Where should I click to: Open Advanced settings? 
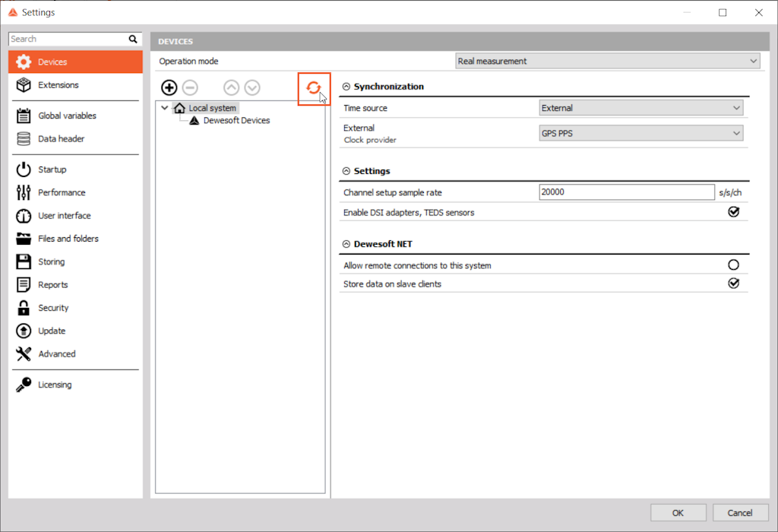[75, 354]
